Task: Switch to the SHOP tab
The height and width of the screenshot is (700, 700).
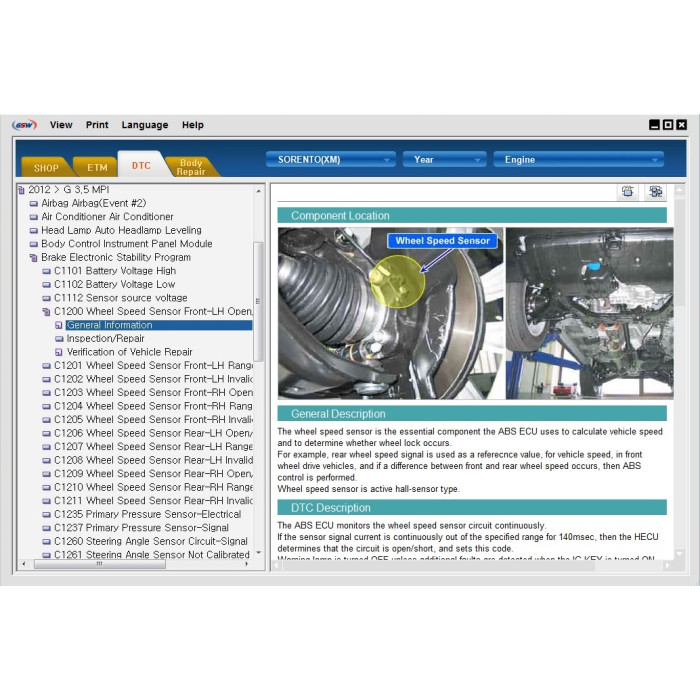Action: (46, 168)
